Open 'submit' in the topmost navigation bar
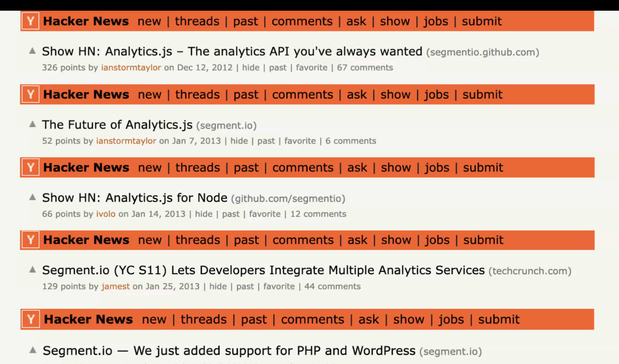The image size is (619, 364). click(482, 21)
